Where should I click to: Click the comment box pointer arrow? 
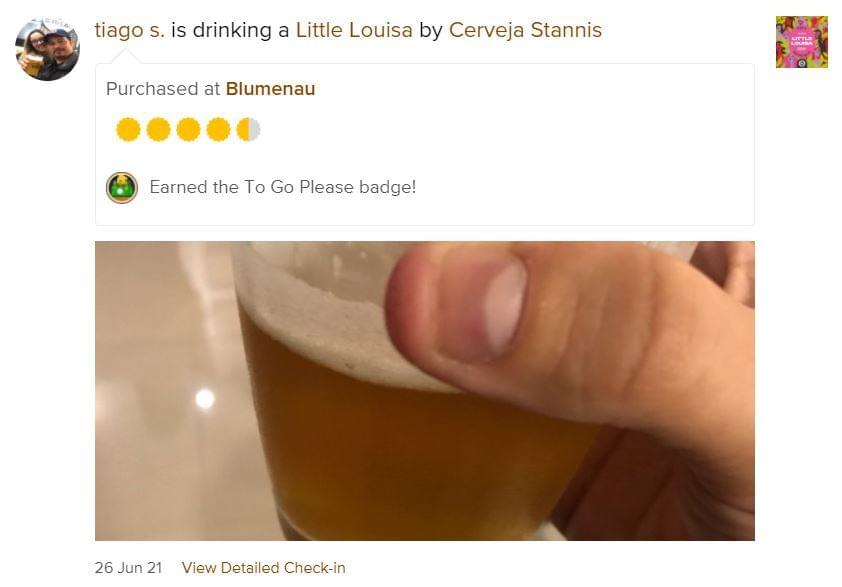click(x=125, y=56)
